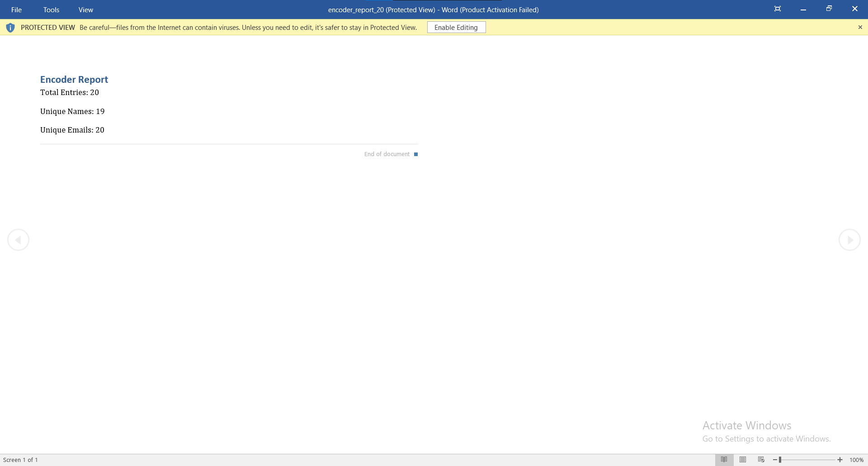Click the Enable Editing button

[456, 27]
